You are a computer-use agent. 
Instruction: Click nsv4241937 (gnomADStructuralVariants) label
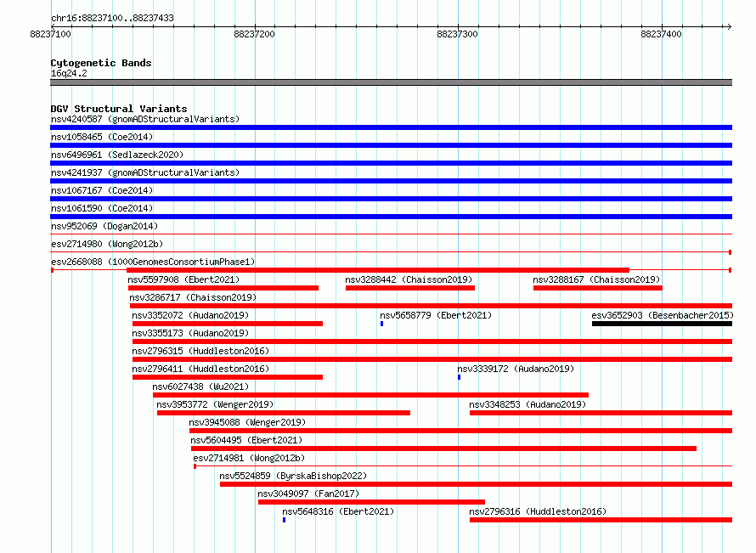coord(145,172)
